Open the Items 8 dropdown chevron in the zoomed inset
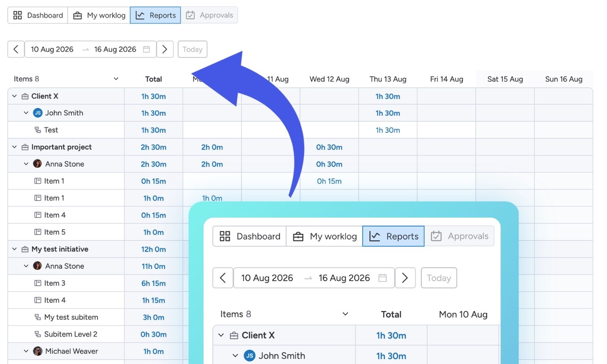 point(346,314)
